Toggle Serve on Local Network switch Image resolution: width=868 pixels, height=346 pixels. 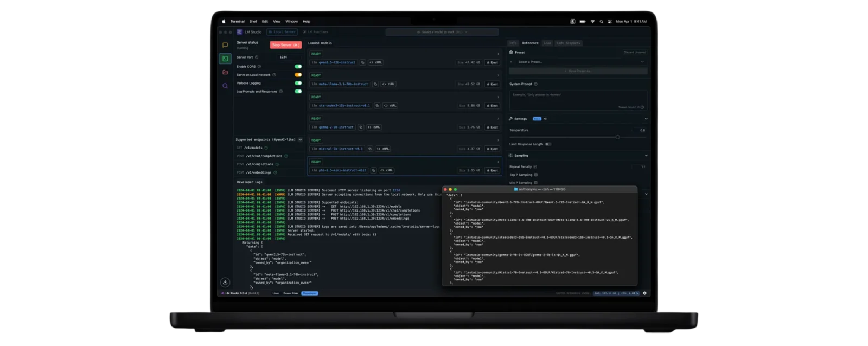click(x=298, y=75)
